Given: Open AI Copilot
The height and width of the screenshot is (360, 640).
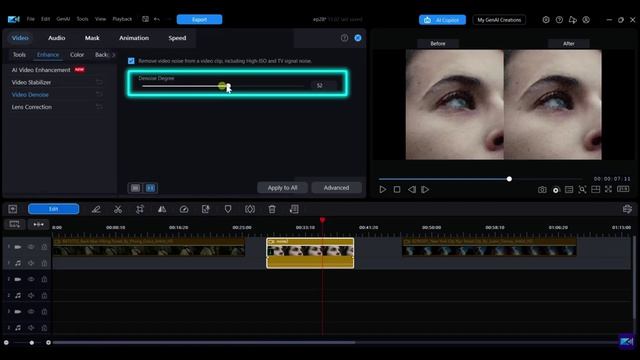Looking at the screenshot, I should [x=442, y=20].
